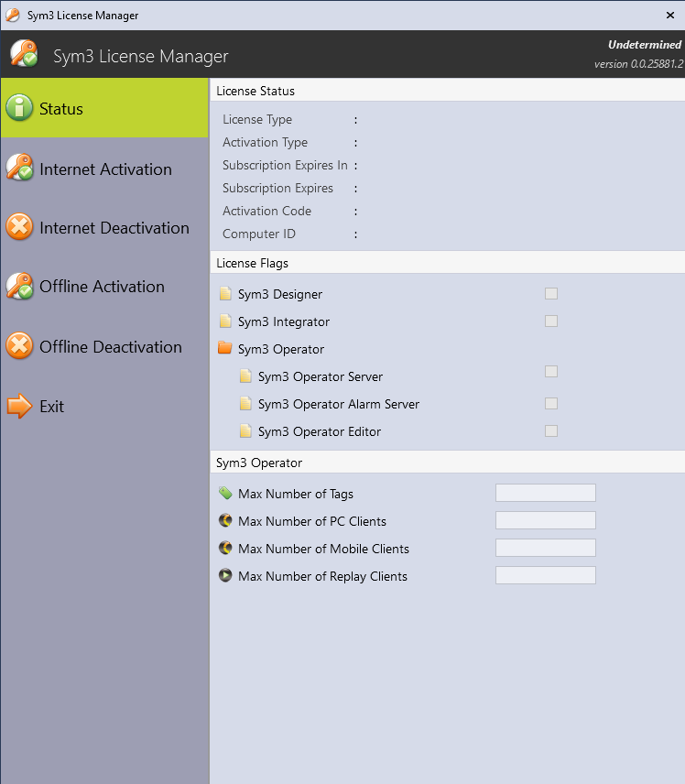Click the Sym3 Operator section header
685x784 pixels.
(x=259, y=463)
